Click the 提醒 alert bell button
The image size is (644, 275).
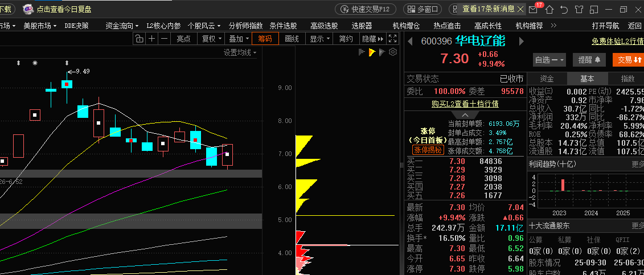pos(589,60)
